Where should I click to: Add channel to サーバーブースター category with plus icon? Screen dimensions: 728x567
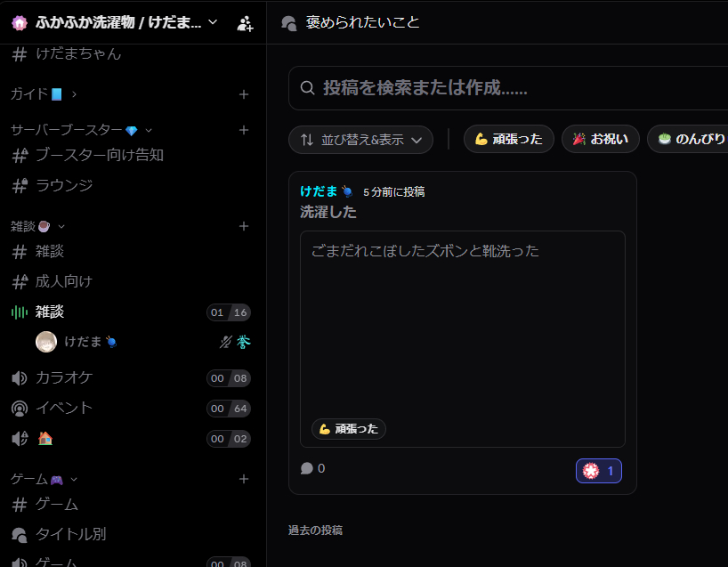(244, 130)
